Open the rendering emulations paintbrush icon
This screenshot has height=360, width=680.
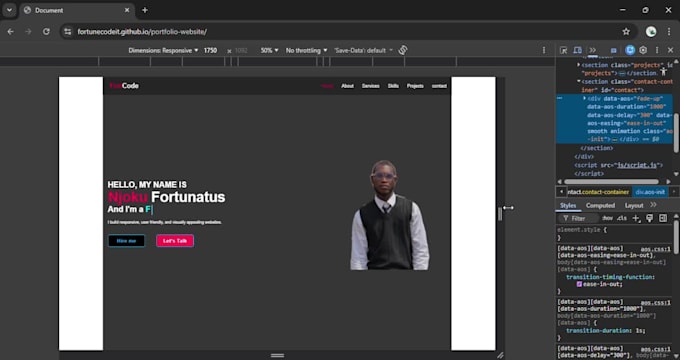(x=649, y=218)
